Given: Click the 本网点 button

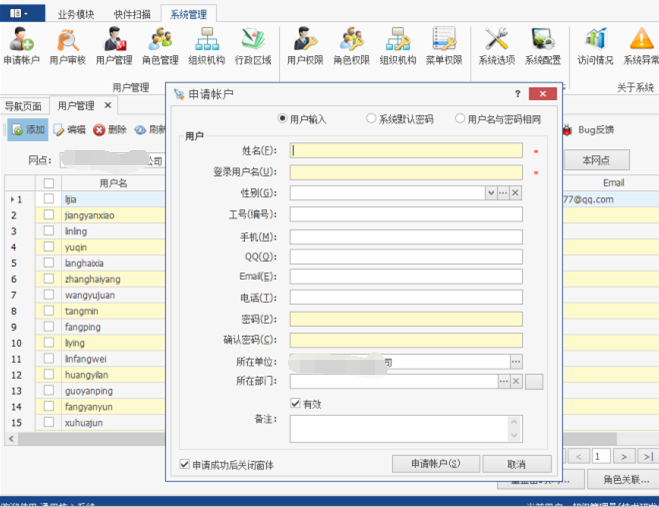Looking at the screenshot, I should pyautogui.click(x=596, y=160).
